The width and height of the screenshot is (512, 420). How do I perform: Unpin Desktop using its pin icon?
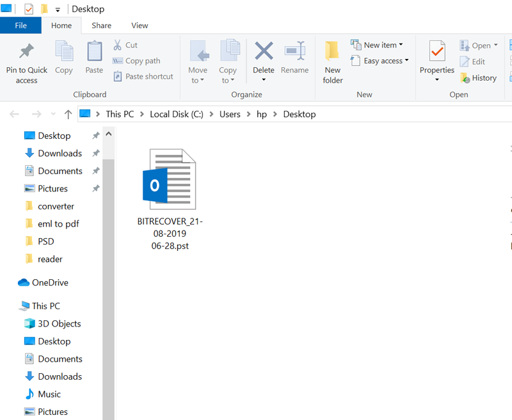[x=95, y=136]
